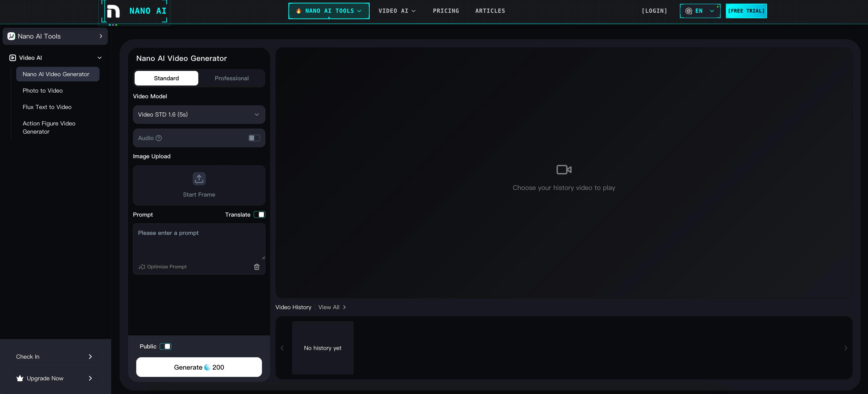Clear the prompt with the trash icon

coord(257,266)
